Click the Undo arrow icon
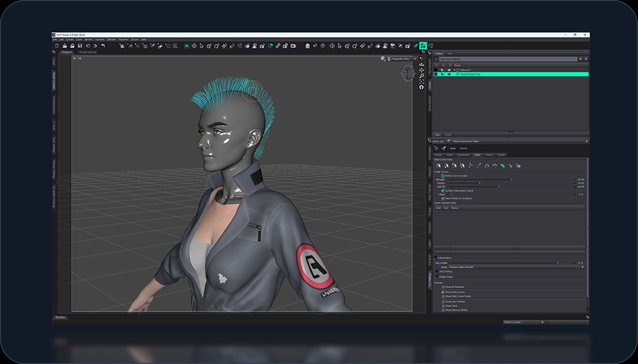Screen dimensions: 638x364 tap(103, 46)
